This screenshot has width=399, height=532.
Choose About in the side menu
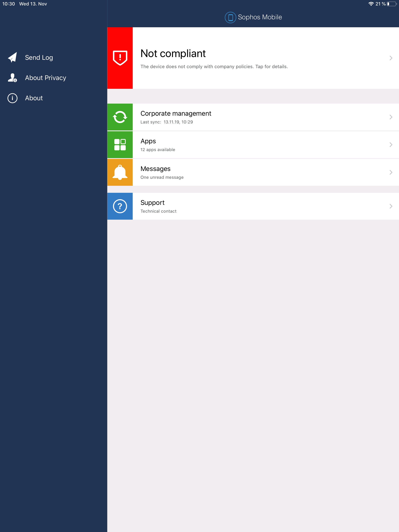(x=34, y=98)
